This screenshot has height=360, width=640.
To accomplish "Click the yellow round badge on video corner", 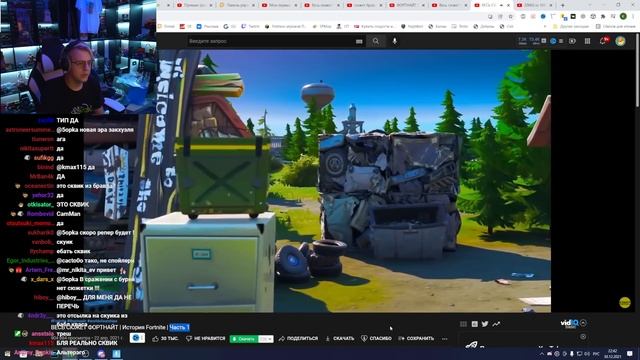I will 624,302.
